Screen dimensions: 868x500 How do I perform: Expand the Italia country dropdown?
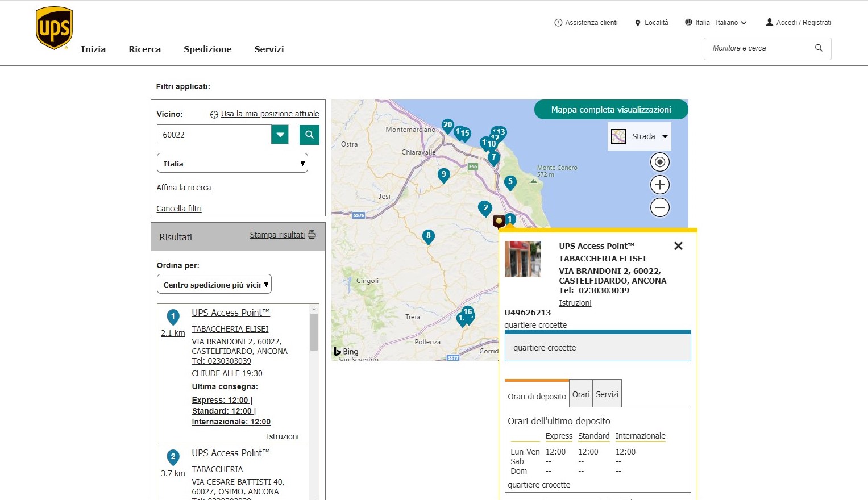(x=232, y=164)
